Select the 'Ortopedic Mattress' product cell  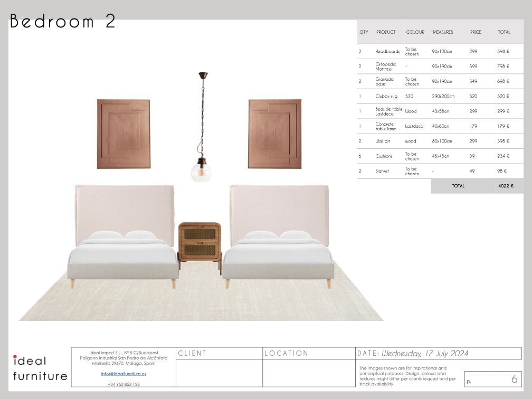click(385, 66)
